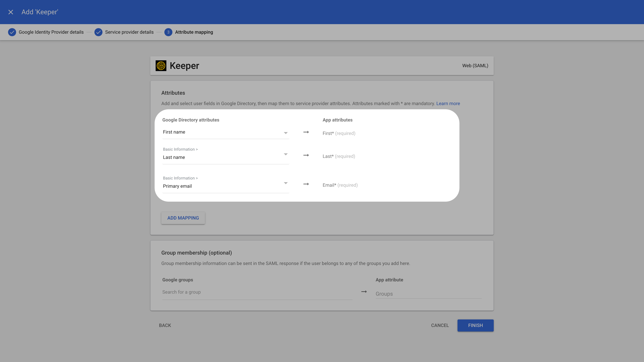Click the Keeper logo icon
This screenshot has width=644, height=362.
pos(161,66)
